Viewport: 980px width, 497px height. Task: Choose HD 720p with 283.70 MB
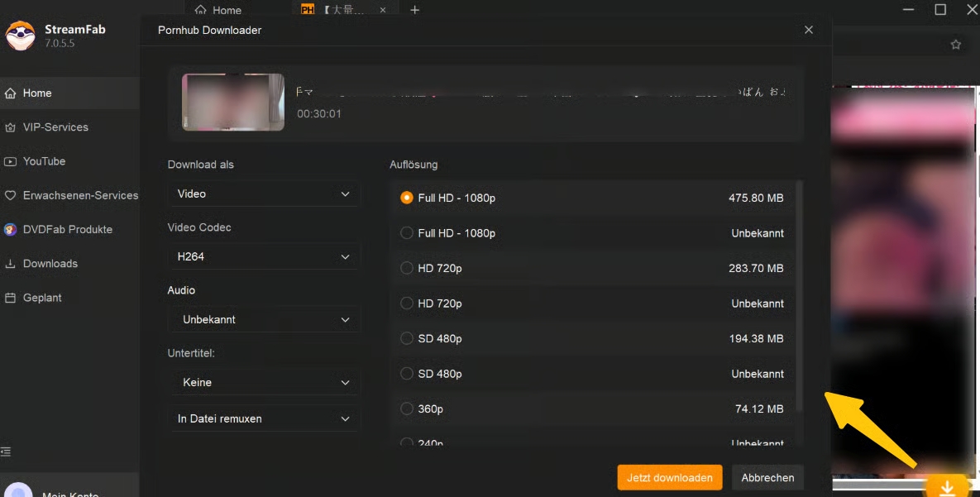tap(592, 268)
